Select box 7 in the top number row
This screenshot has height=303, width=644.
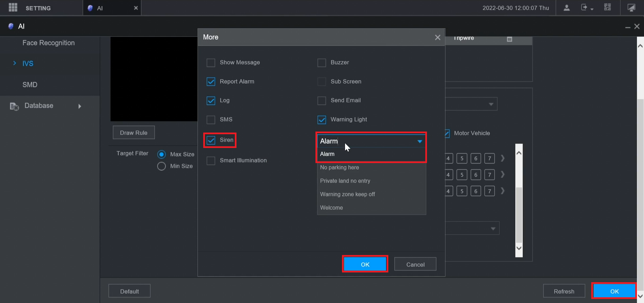(489, 158)
